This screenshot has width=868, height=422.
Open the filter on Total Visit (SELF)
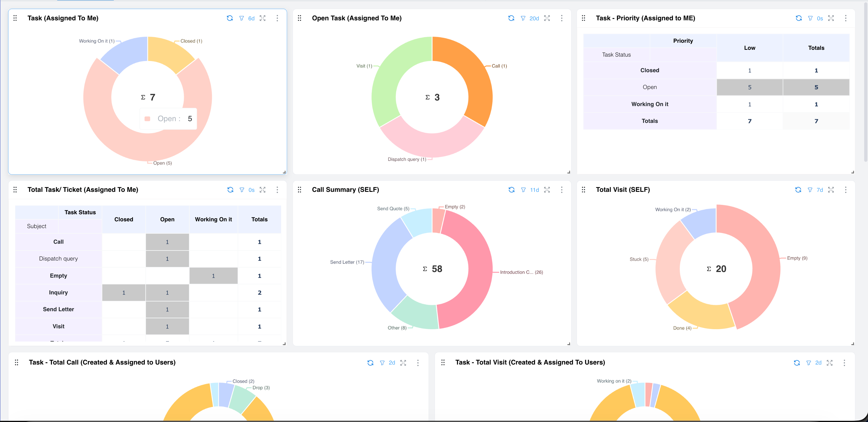810,189
